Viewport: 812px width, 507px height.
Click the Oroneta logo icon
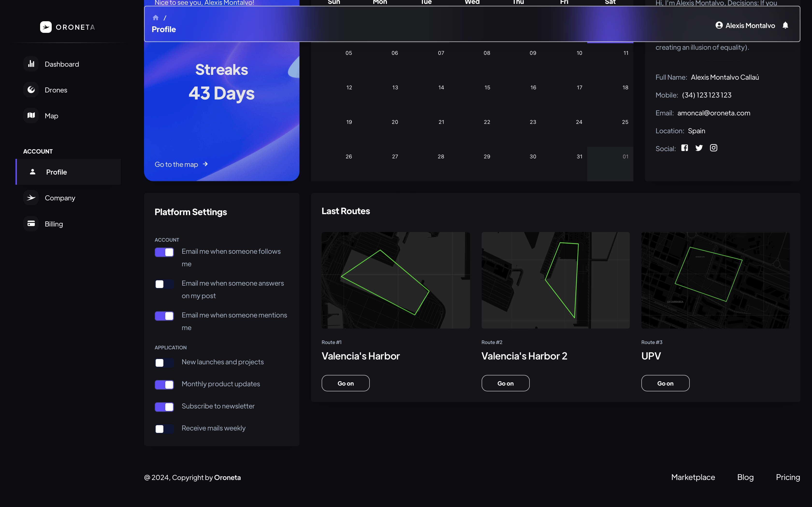(46, 27)
